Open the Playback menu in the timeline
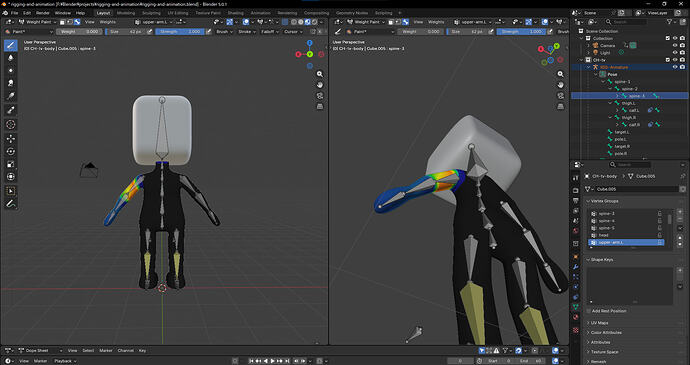Viewport: 690px width, 365px height. (x=65, y=361)
